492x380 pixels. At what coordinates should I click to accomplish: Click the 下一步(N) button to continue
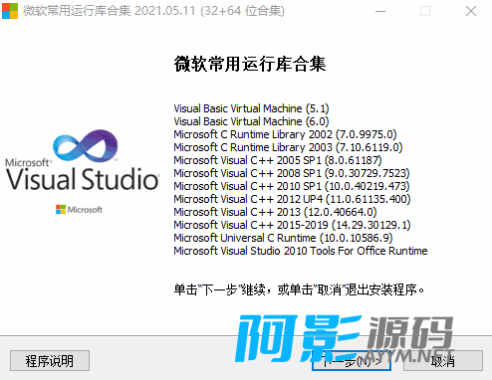point(352,360)
